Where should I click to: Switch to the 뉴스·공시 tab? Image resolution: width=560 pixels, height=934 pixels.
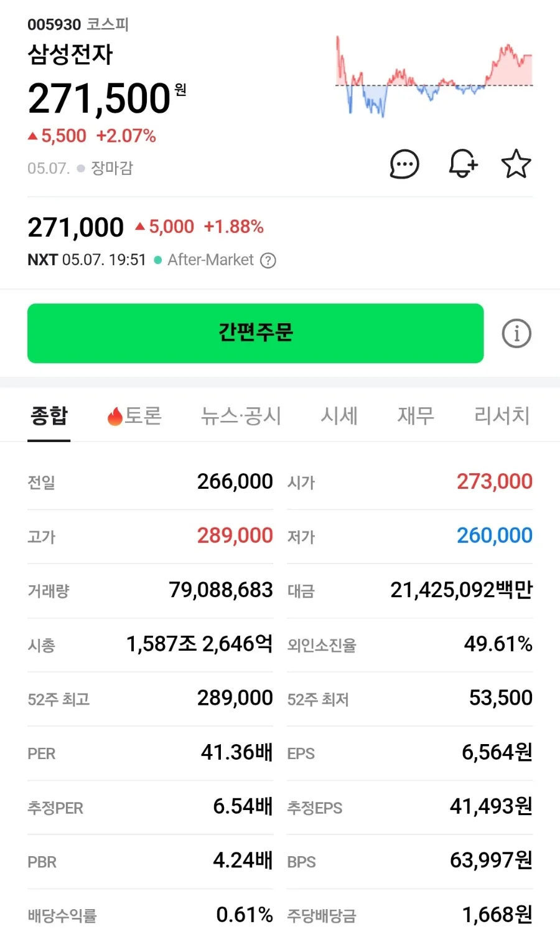[241, 415]
